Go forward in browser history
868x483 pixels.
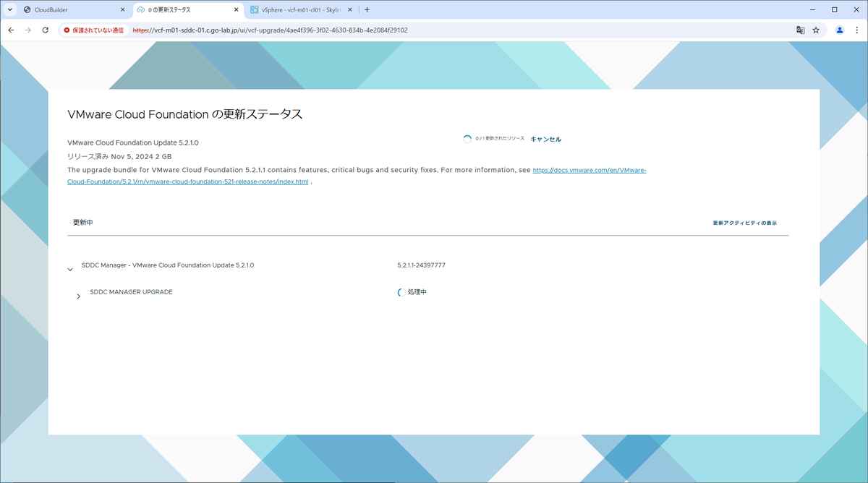point(28,30)
